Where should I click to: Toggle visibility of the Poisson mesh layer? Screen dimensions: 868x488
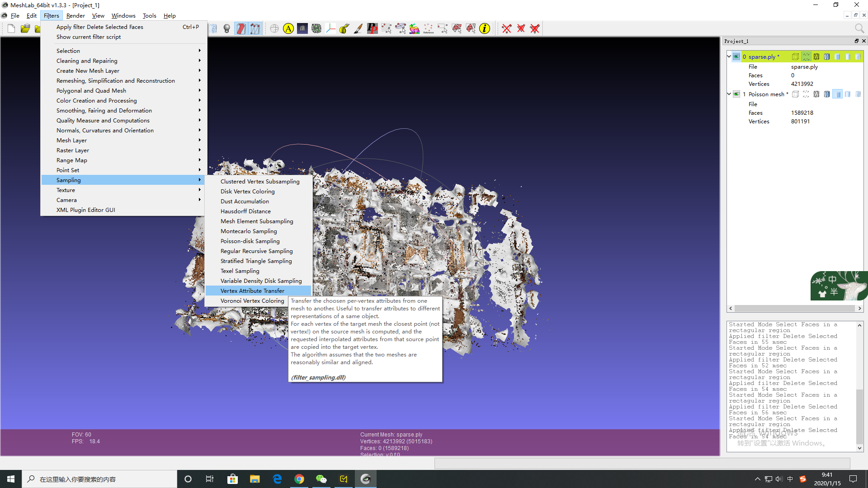pyautogui.click(x=736, y=94)
